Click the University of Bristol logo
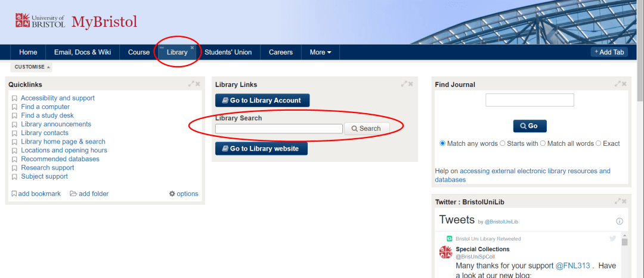Viewport: 644px width, 278px height. 40,21
